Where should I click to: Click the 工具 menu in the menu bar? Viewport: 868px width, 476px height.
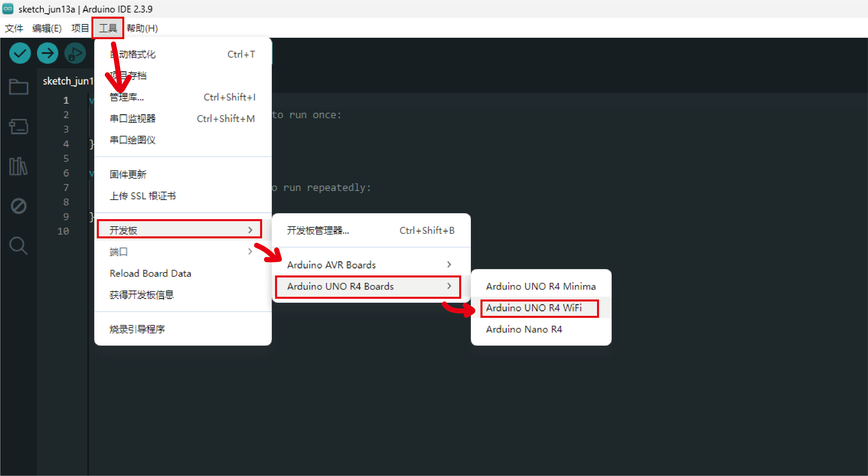[108, 28]
